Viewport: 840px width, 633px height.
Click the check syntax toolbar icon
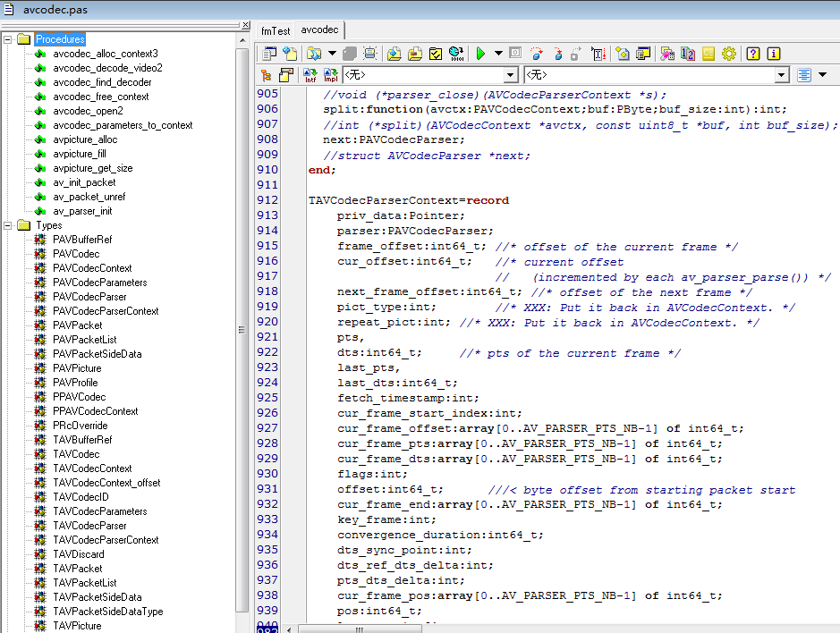436,54
